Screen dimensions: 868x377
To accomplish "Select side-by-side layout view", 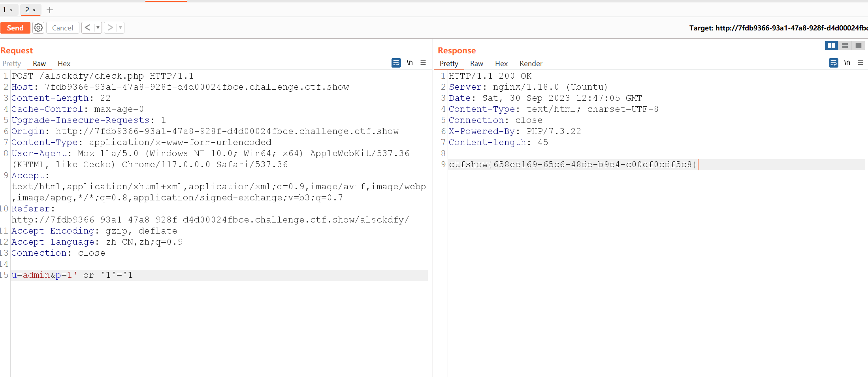I will (x=831, y=45).
